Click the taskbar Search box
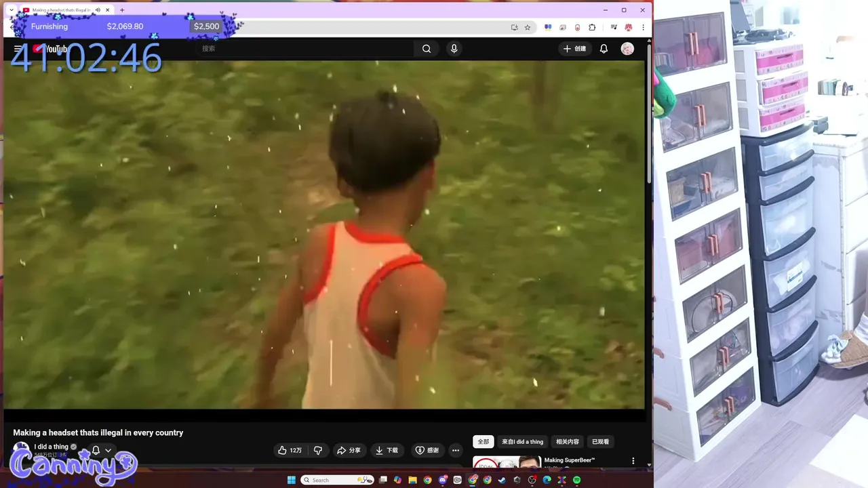The image size is (868, 488). coord(337,480)
